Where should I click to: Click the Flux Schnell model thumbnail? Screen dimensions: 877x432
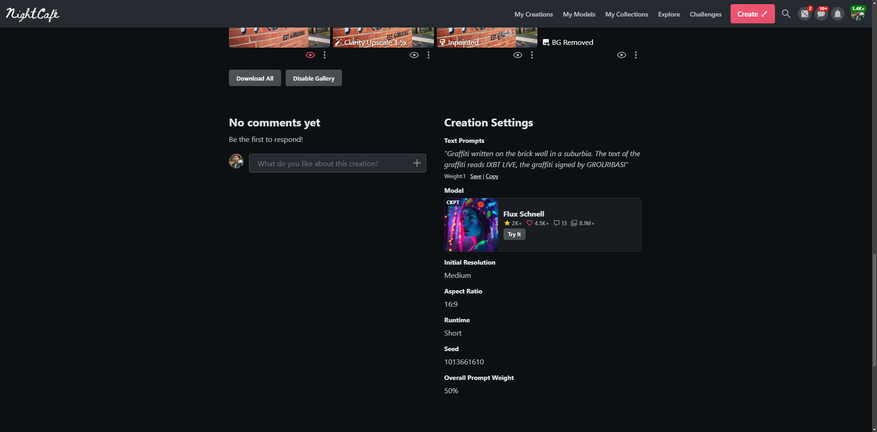tap(471, 224)
